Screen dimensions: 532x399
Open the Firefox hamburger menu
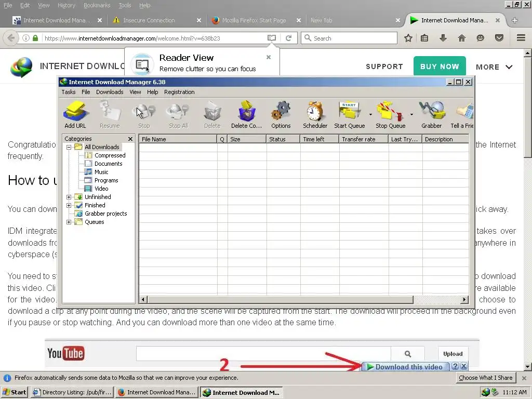coord(521,37)
